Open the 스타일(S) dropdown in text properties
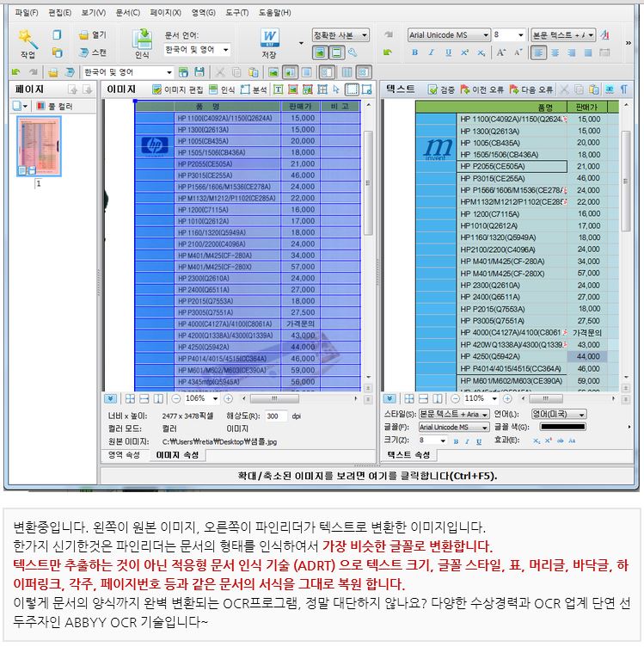This screenshot has width=644, height=647. point(485,414)
